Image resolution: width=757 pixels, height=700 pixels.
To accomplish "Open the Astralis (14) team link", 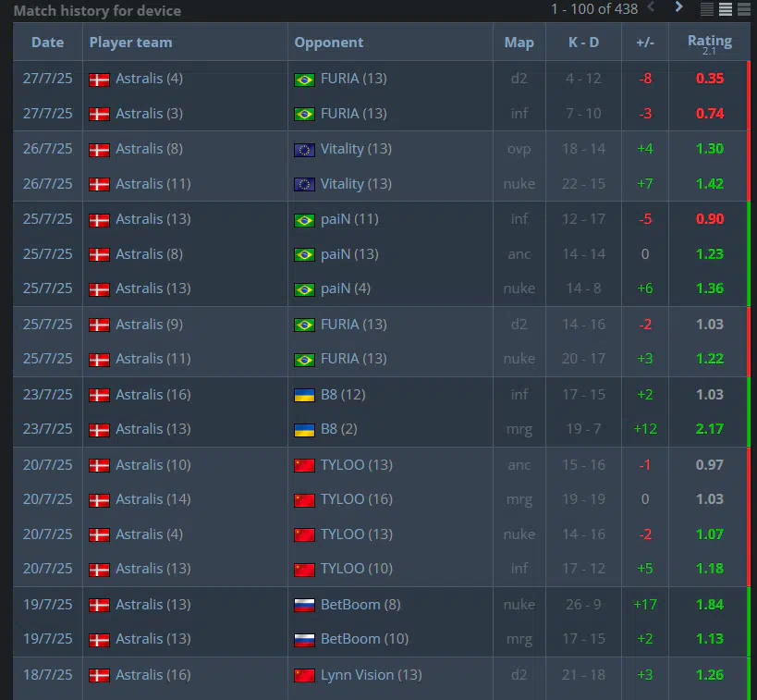I will pos(153,499).
